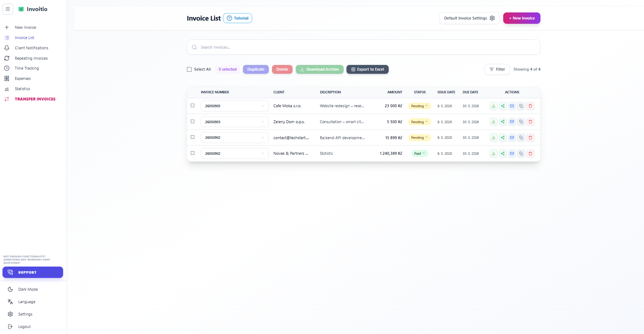
Task: Open Client Notifications in sidebar
Action: [x=31, y=48]
